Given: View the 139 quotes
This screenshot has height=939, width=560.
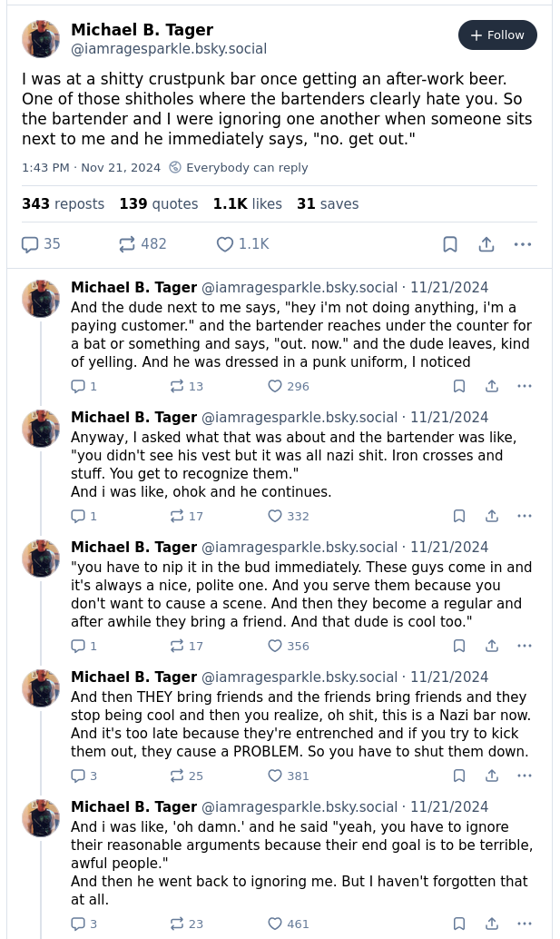Looking at the screenshot, I should tap(158, 204).
